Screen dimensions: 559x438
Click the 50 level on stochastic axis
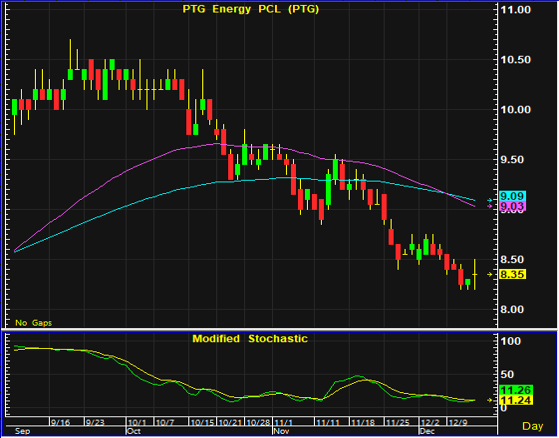tap(507, 374)
